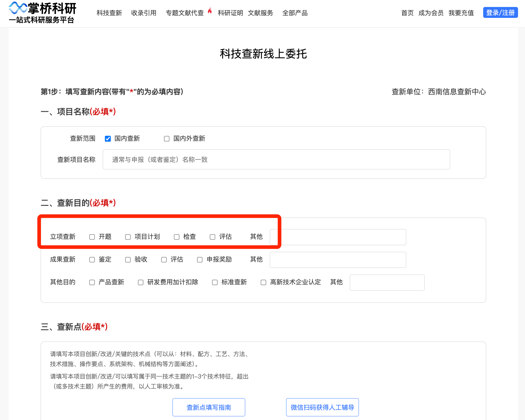This screenshot has width=525, height=420.
Task: Click the 三、查新点 section heading
Action: 74,327
